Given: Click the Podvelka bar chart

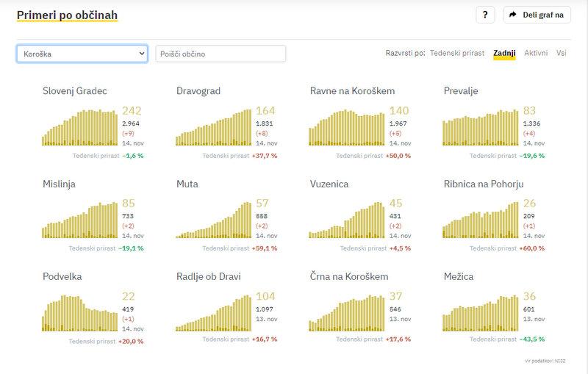Looking at the screenshot, I should pos(80,313).
